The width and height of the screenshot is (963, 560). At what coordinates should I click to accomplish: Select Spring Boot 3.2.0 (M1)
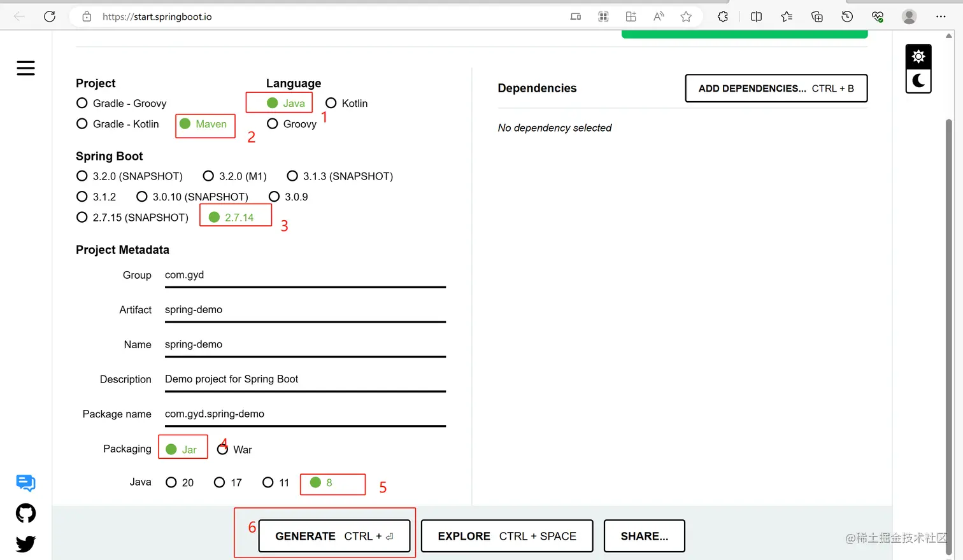coord(234,176)
